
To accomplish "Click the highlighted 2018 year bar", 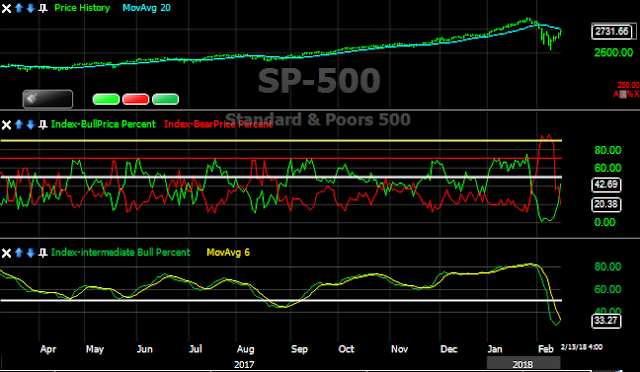I will 523,363.
